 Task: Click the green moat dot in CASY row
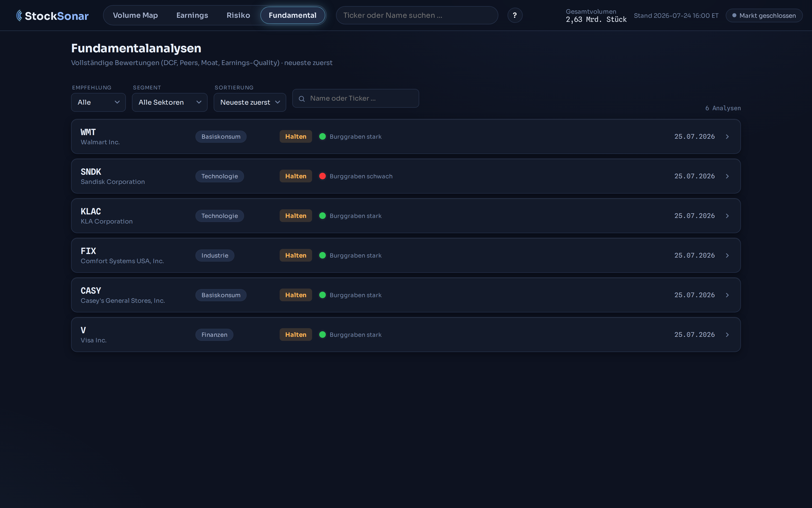[323, 295]
